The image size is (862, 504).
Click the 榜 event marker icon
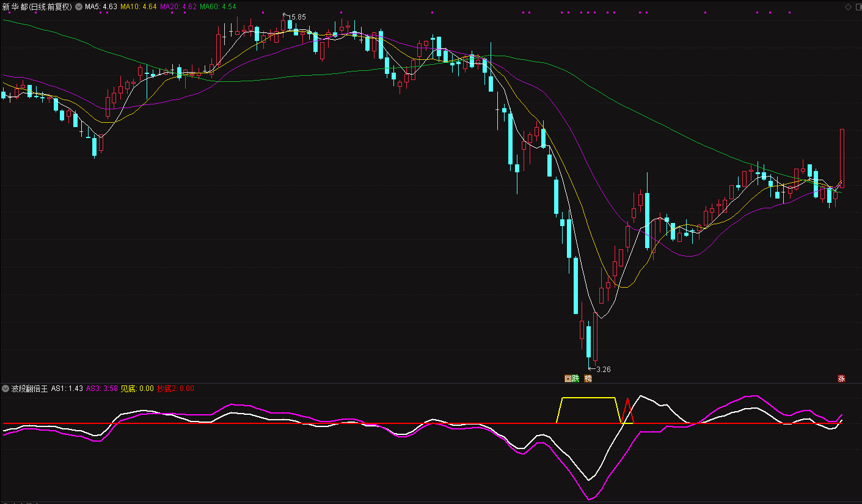[588, 378]
